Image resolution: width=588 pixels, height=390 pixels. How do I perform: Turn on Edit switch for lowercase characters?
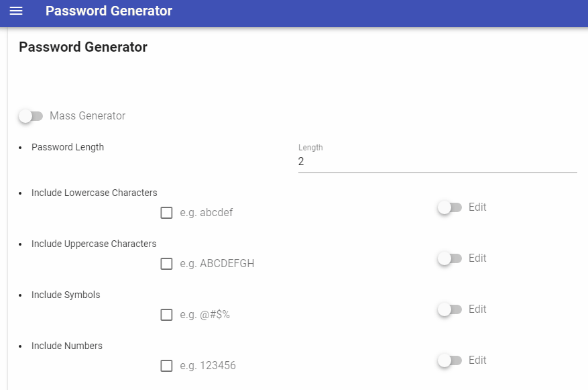tap(450, 207)
